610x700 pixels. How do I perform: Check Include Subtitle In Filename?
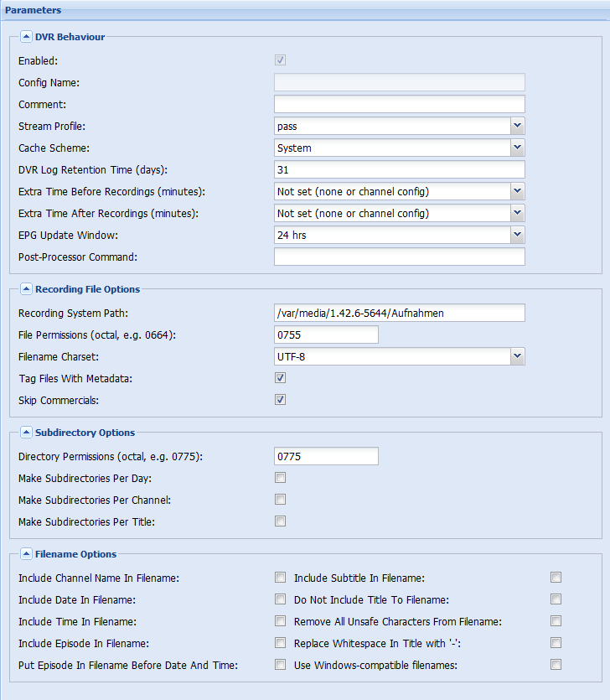click(x=556, y=578)
